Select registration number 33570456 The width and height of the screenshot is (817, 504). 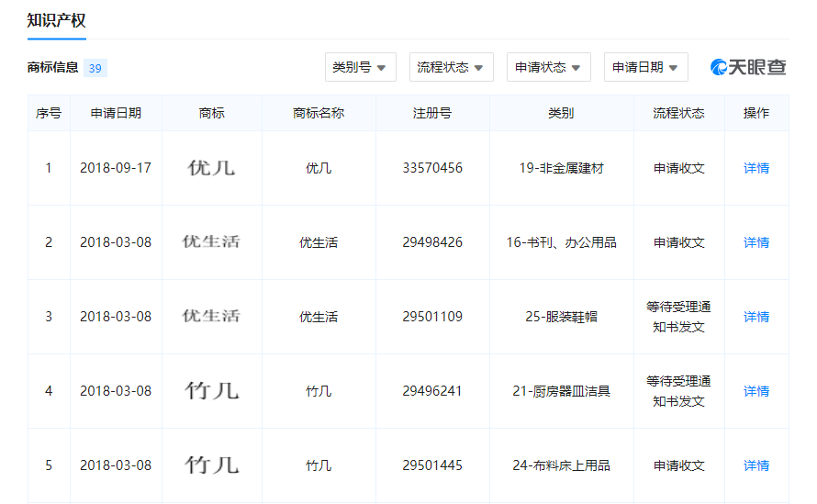[432, 168]
